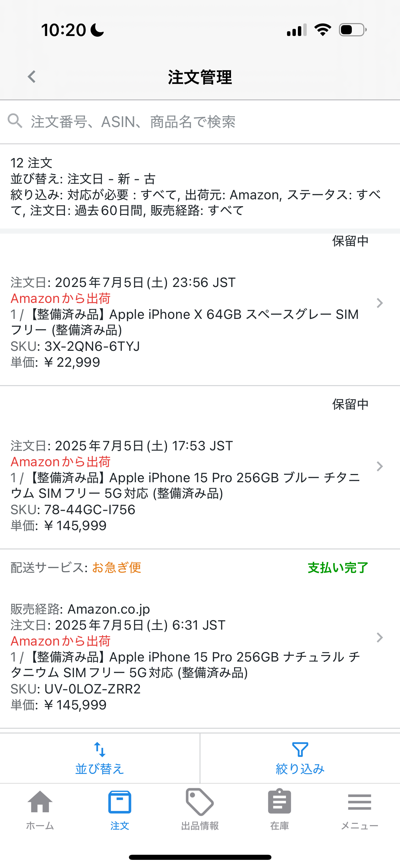400x868 pixels.
Task: Open the 出品情報 listings tag icon
Action: [200, 802]
